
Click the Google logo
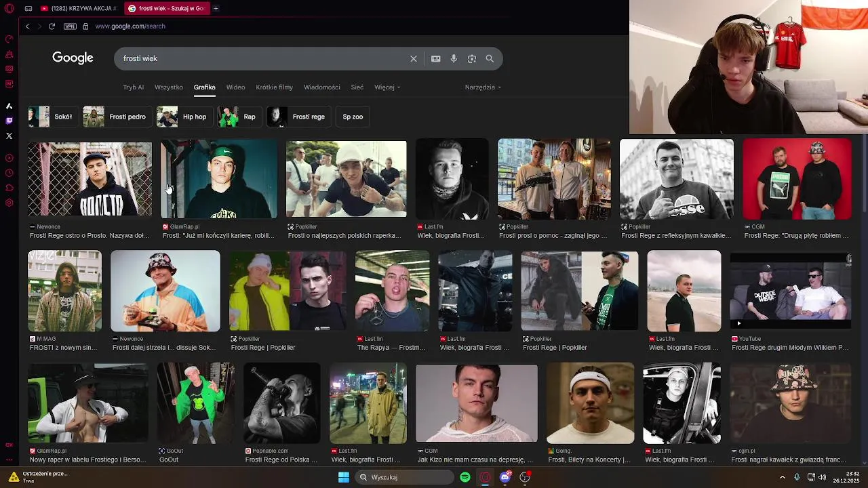click(x=73, y=58)
